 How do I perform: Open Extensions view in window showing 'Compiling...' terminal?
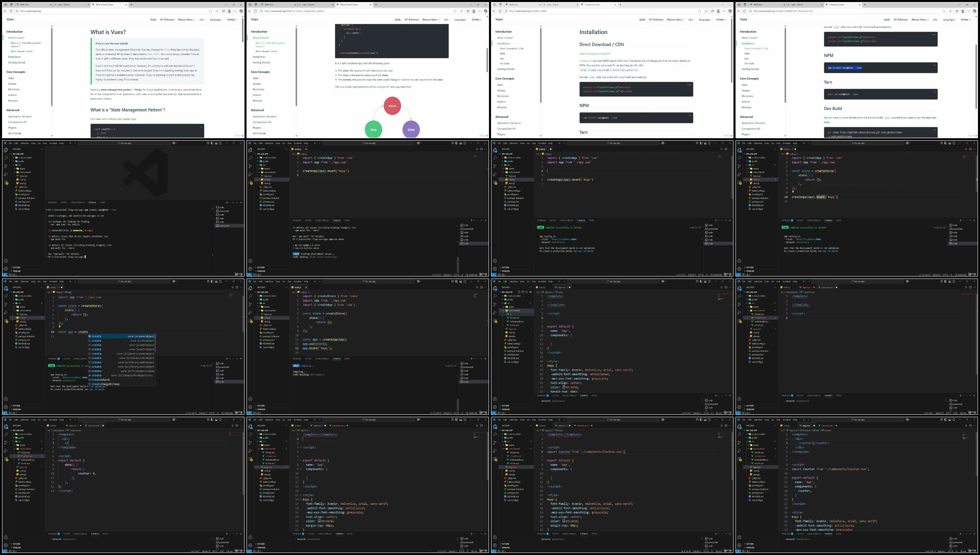251,321
